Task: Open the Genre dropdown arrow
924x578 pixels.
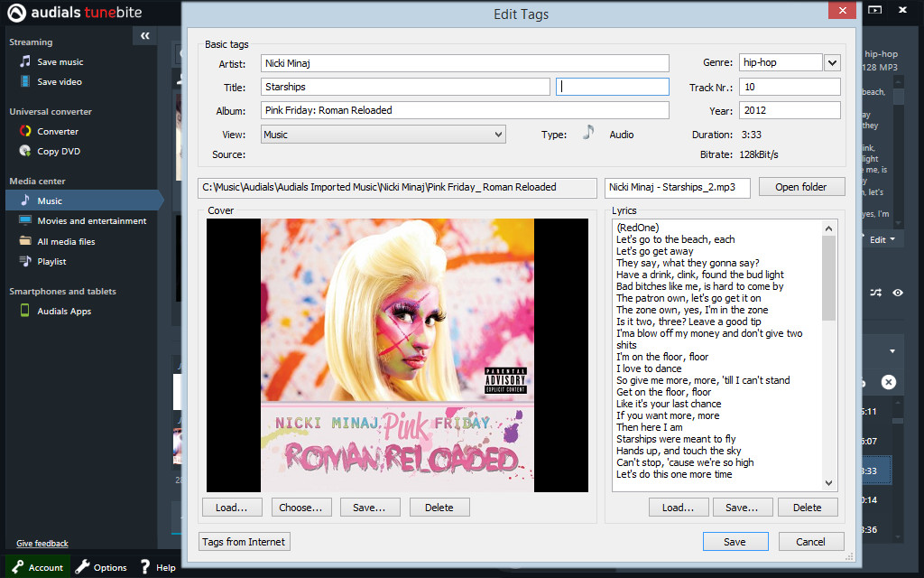Action: tap(832, 62)
